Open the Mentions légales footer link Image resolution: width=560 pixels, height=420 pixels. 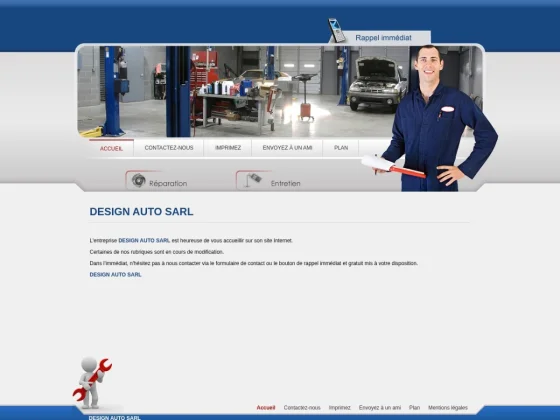[x=448, y=408]
